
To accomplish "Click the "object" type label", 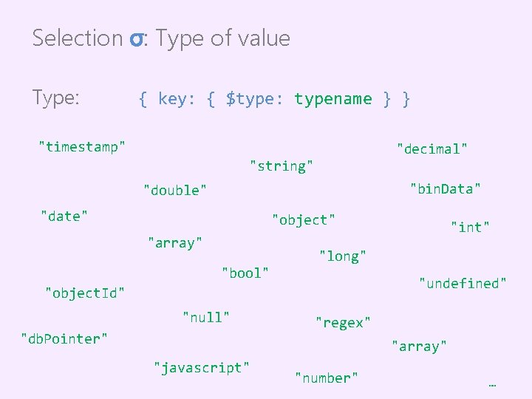I will (304, 219).
